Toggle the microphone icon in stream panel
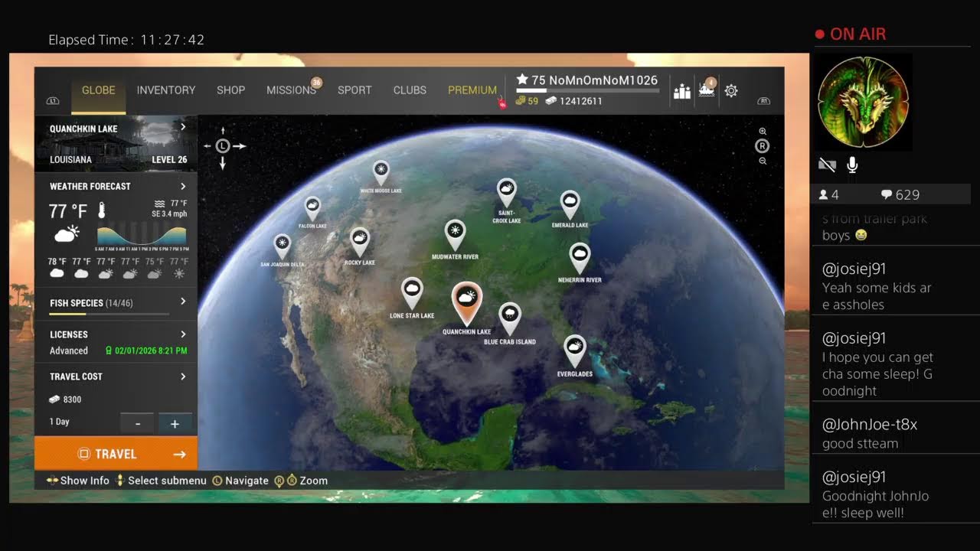The image size is (980, 551). tap(852, 165)
